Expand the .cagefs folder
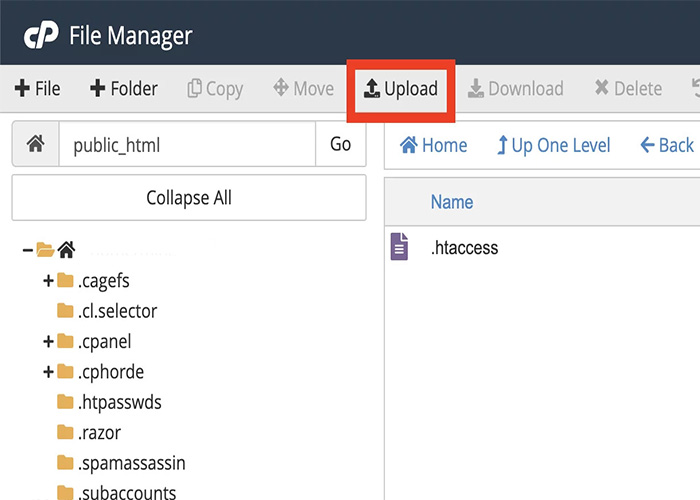Screen dimensions: 700x500 click(x=48, y=281)
